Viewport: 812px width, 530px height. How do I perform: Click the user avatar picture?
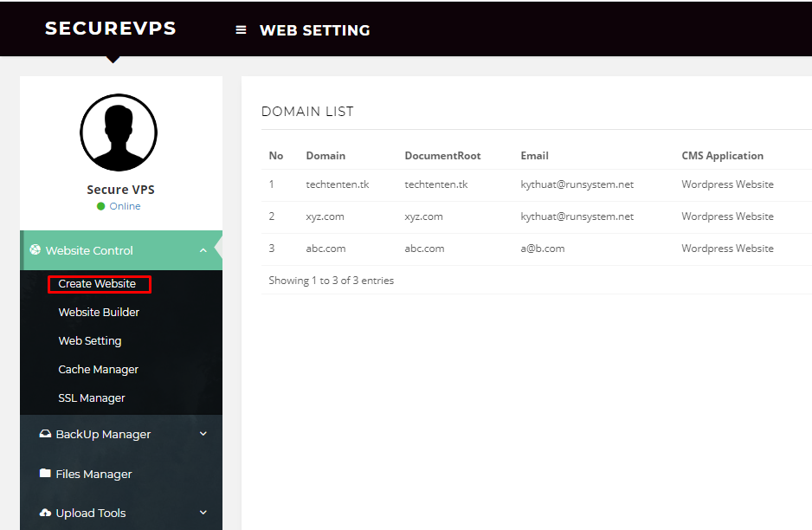point(119,132)
